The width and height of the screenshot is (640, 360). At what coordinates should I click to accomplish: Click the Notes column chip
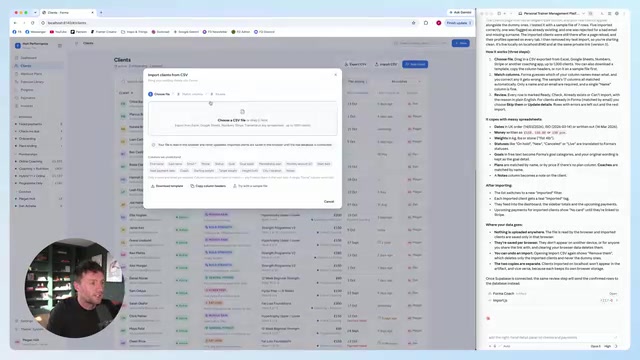click(x=290, y=171)
